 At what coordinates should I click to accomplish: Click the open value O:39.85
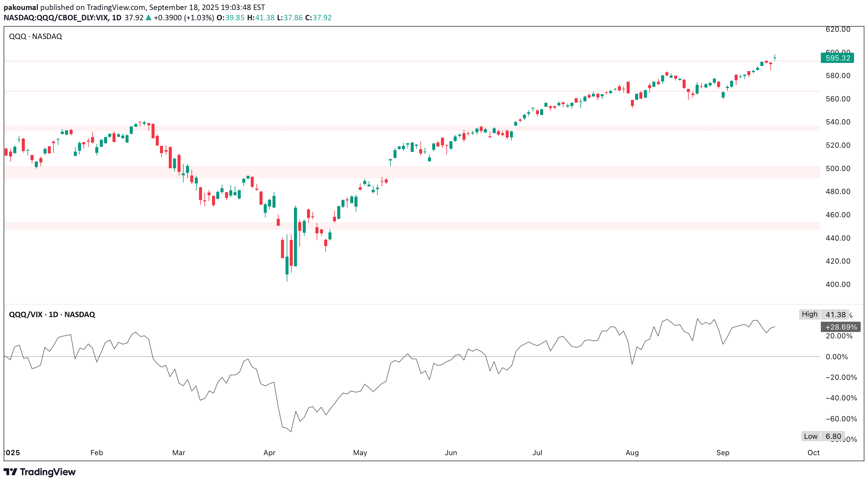230,18
